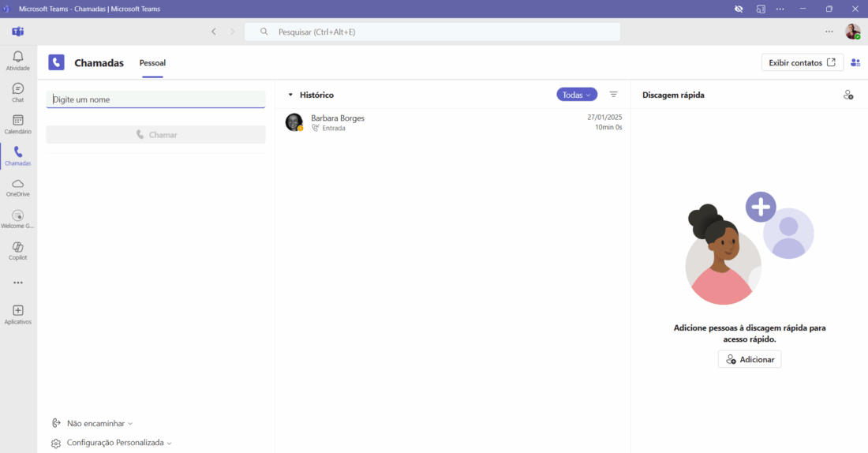Click the contact groups people icon

(855, 62)
